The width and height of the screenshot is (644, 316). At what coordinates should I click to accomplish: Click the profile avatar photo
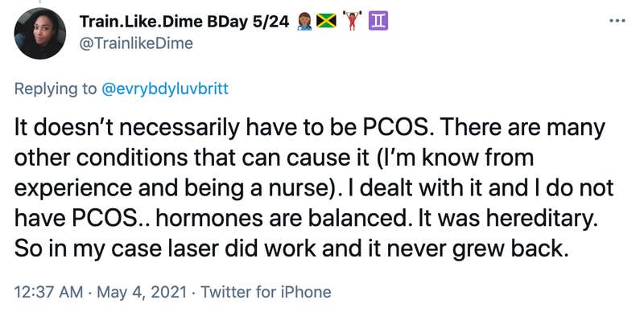(39, 34)
